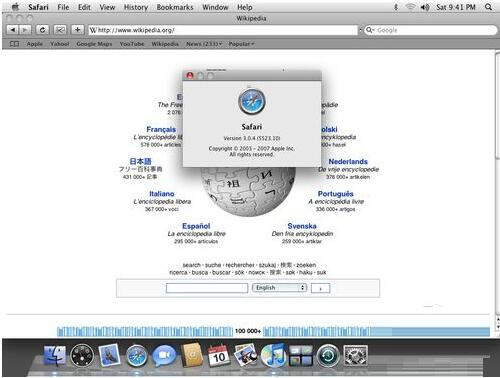Click the menu bar clock Sat 9:41 PM
Viewport: 500px width, 378px height.
pos(456,7)
